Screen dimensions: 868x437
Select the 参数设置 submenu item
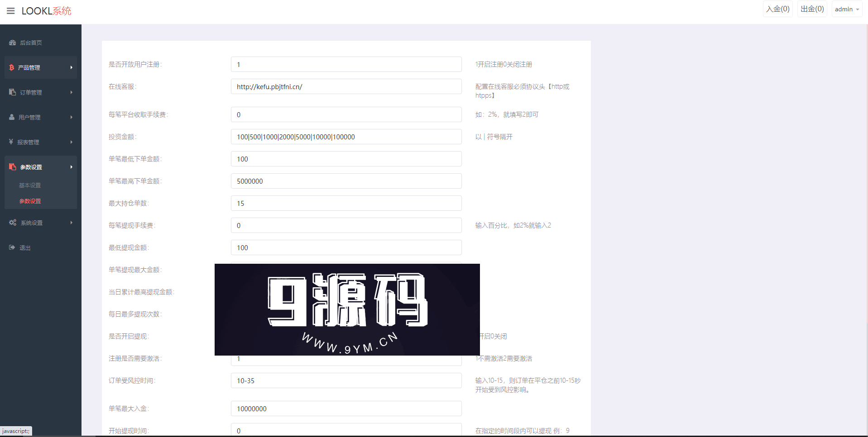[30, 201]
